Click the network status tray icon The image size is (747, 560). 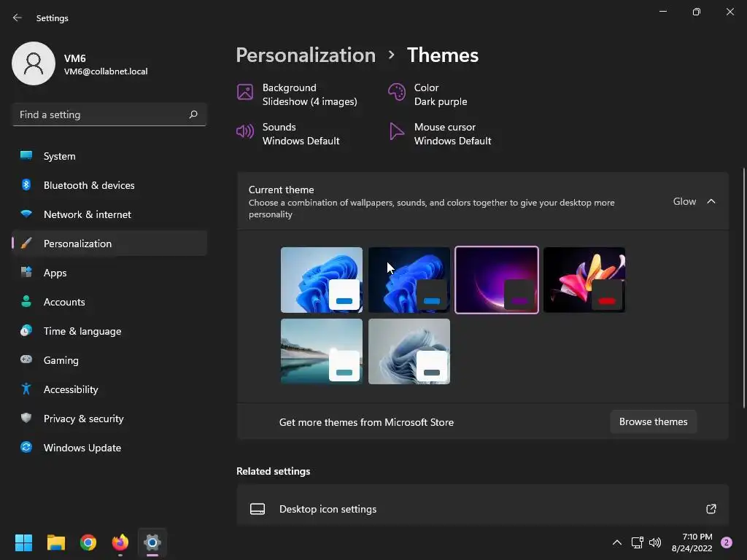pyautogui.click(x=637, y=542)
